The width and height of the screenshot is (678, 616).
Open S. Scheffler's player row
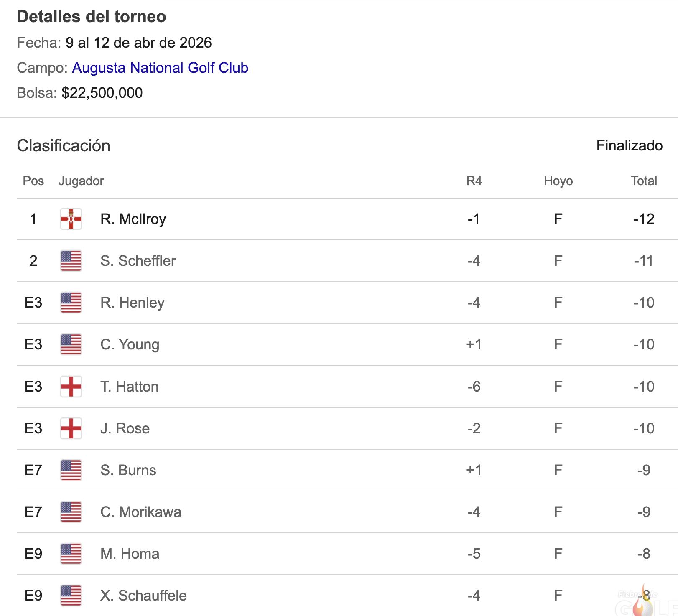pos(138,261)
